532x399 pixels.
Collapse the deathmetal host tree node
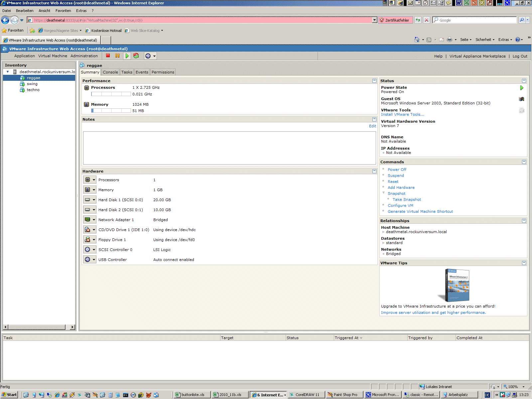(x=8, y=72)
